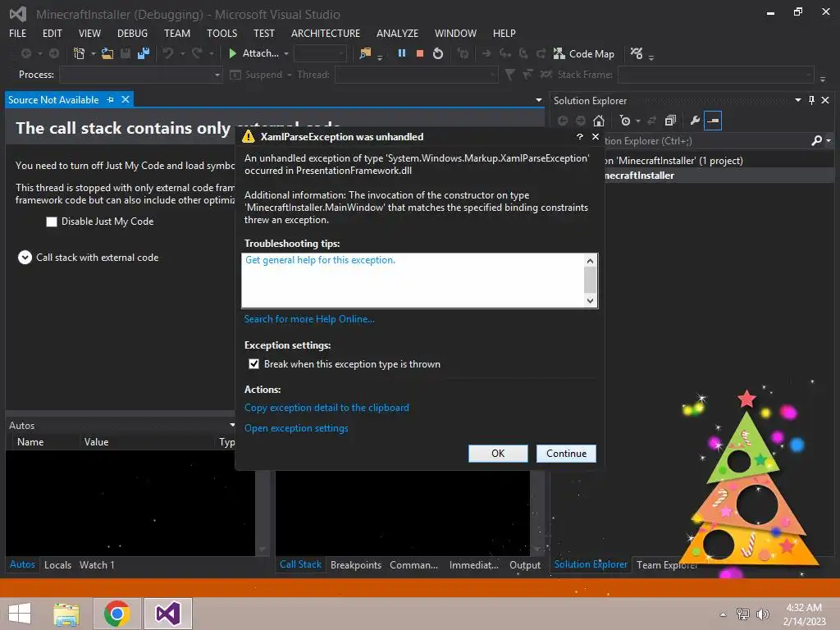This screenshot has height=630, width=840.
Task: Toggle Preview Selected Items in Solution Explorer
Action: 713,121
